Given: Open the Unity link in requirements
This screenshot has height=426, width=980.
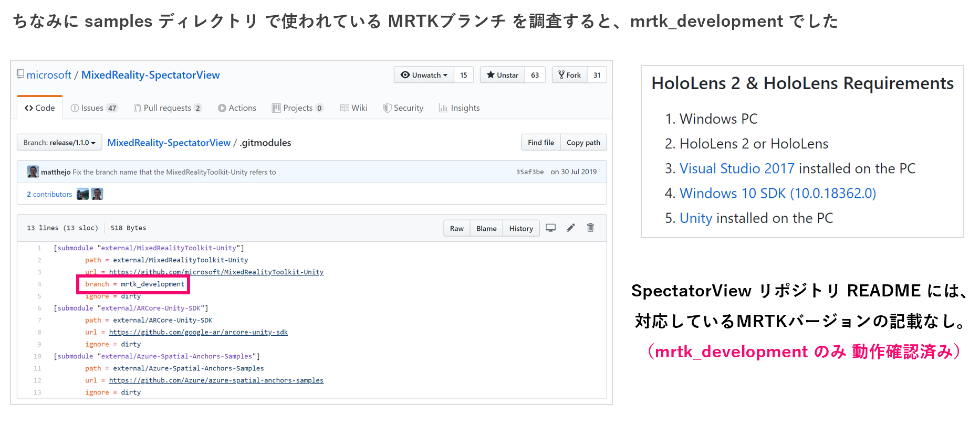Looking at the screenshot, I should (696, 218).
